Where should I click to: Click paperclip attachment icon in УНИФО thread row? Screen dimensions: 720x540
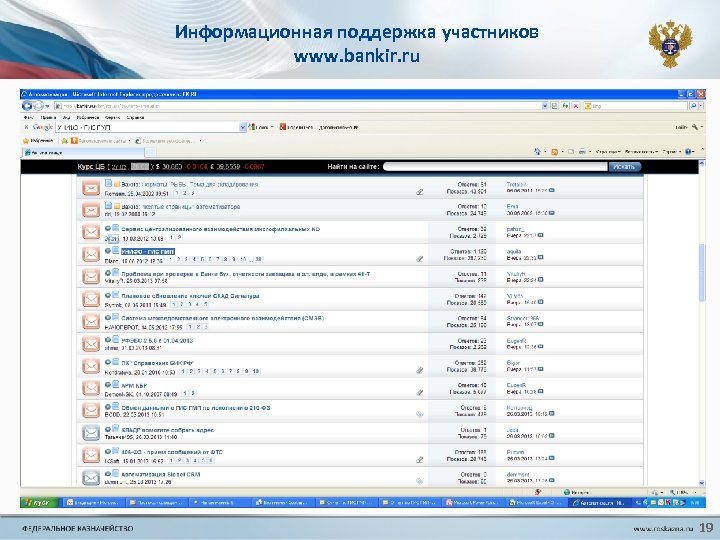pos(419,259)
